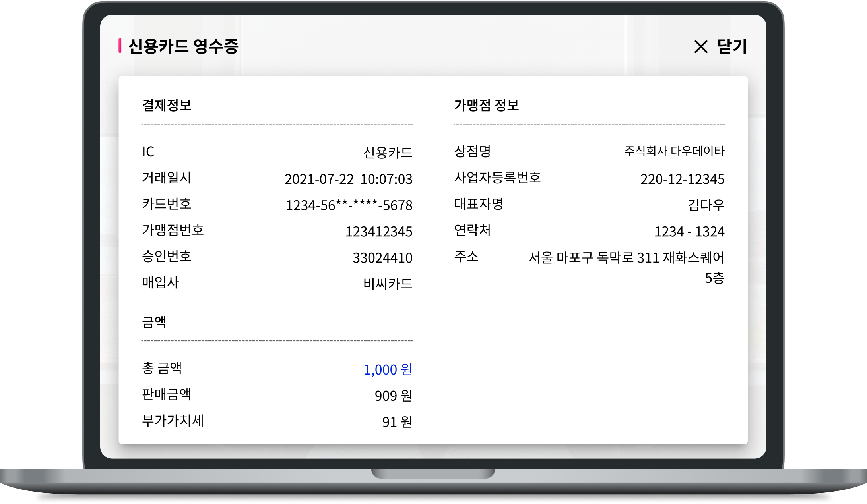Click the 닫기 close text

coord(732,46)
